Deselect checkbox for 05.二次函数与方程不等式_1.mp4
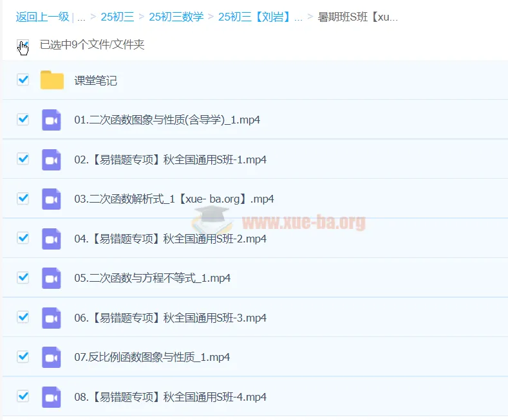The width and height of the screenshot is (508, 420). pyautogui.click(x=23, y=277)
